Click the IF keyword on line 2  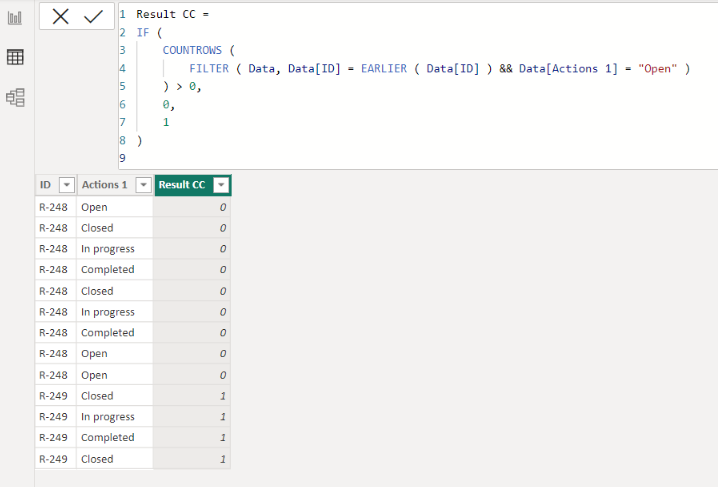point(142,32)
